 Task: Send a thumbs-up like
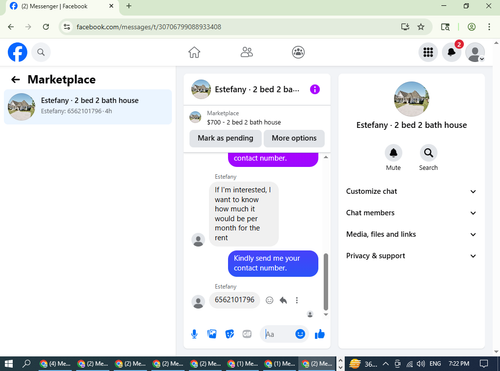(x=320, y=334)
